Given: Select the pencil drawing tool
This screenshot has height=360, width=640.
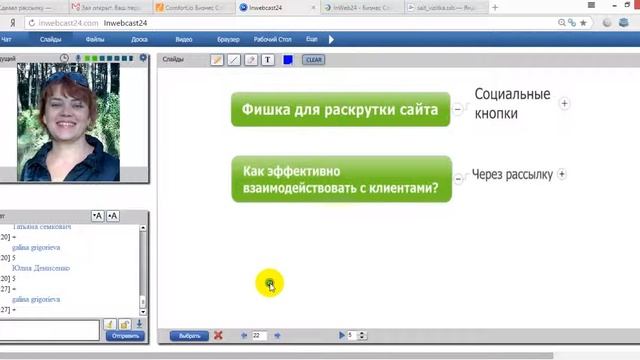Looking at the screenshot, I should (217, 60).
